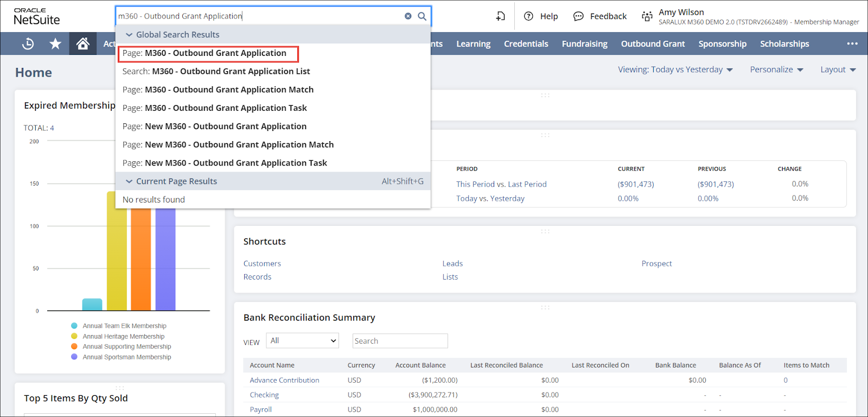Open the Shortcuts star icon
The width and height of the screenshot is (868, 417).
pos(55,44)
